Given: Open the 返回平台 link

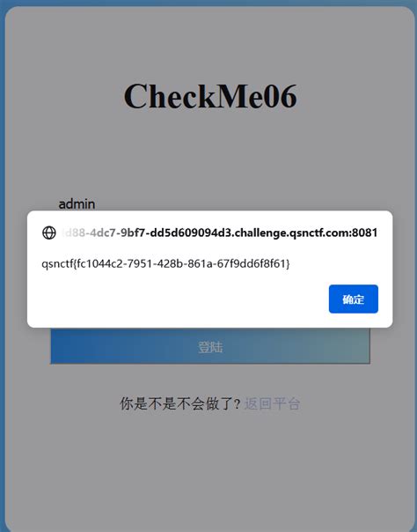Looking at the screenshot, I should [x=272, y=403].
